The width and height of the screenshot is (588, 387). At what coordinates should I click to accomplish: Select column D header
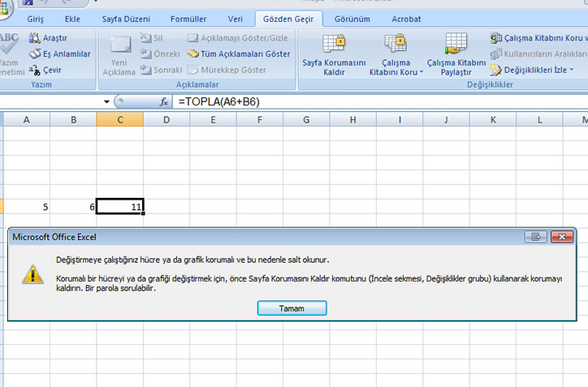[x=166, y=120]
